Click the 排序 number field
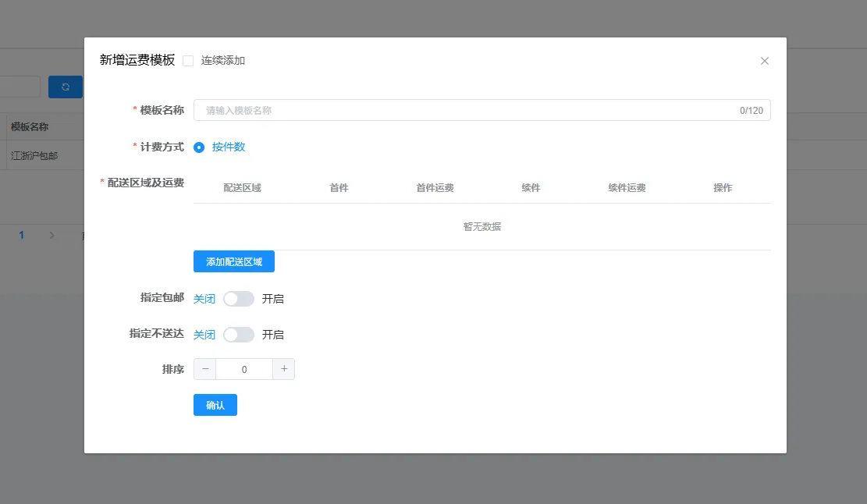 (244, 369)
